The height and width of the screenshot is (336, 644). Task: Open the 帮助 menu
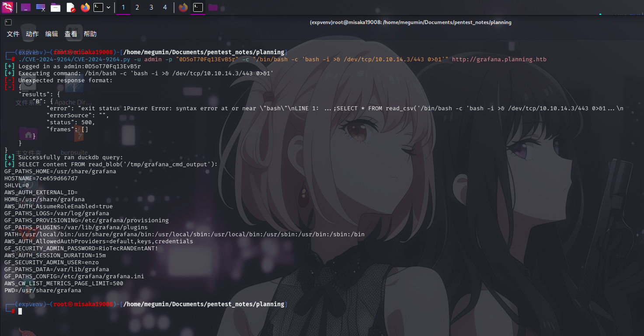point(90,34)
